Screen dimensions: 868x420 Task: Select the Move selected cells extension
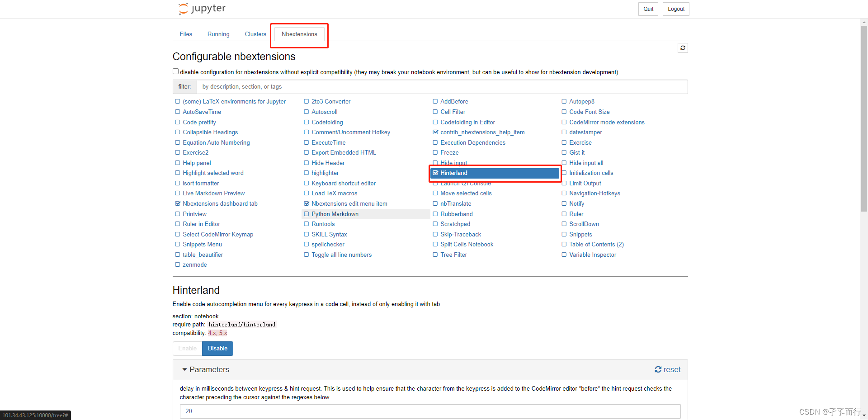[466, 193]
